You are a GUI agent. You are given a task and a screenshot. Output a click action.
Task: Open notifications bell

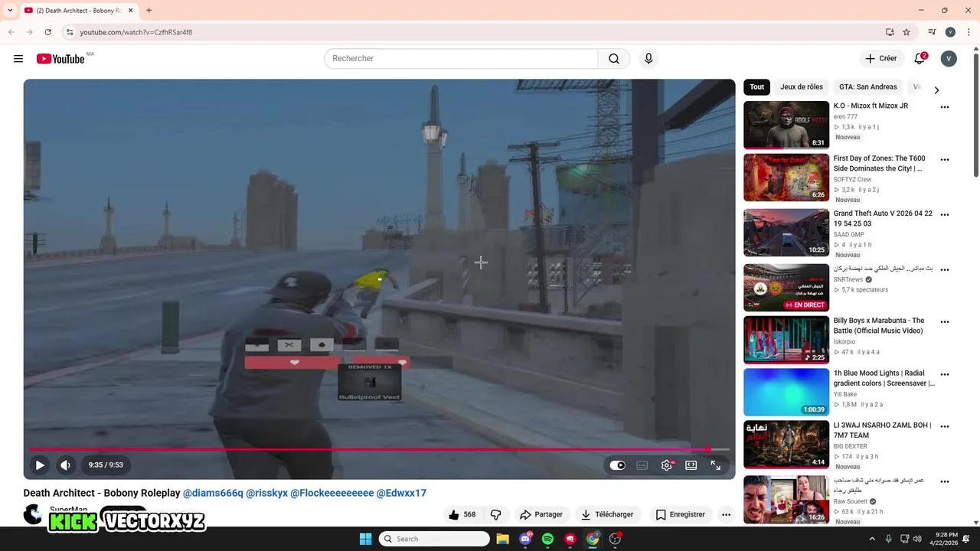tap(920, 59)
